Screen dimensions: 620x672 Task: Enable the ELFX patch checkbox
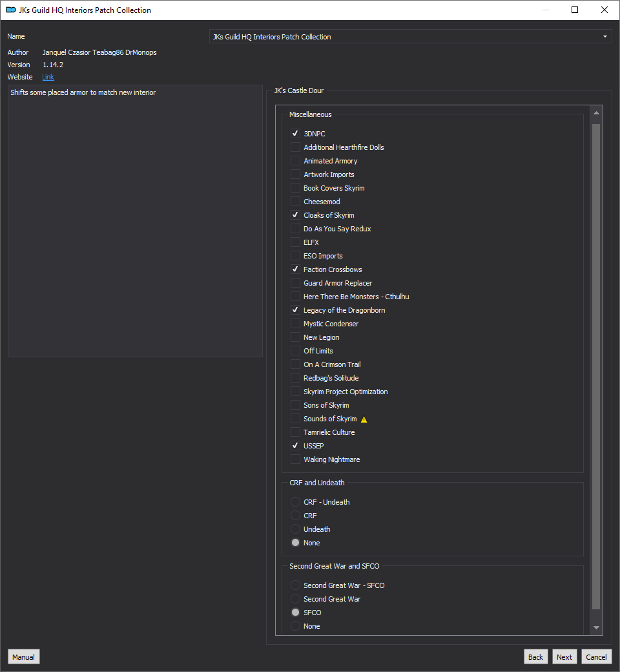coord(295,242)
